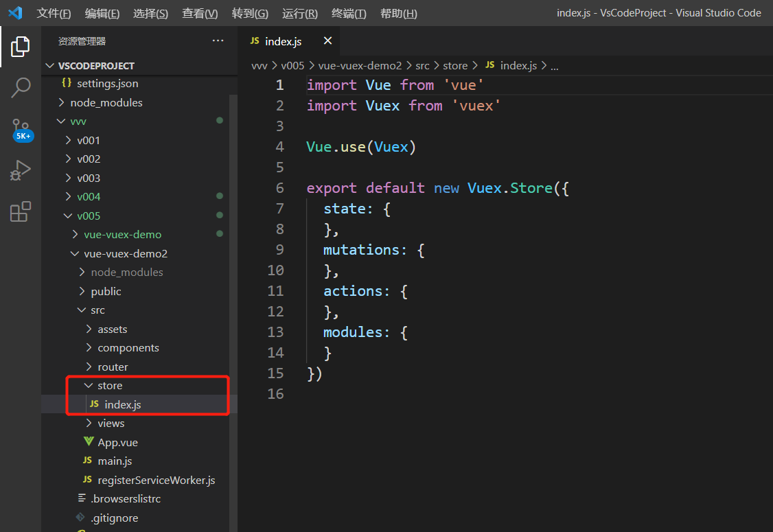The image size is (773, 532).
Task: Click the JS icon on index.js tab
Action: pyautogui.click(x=255, y=41)
